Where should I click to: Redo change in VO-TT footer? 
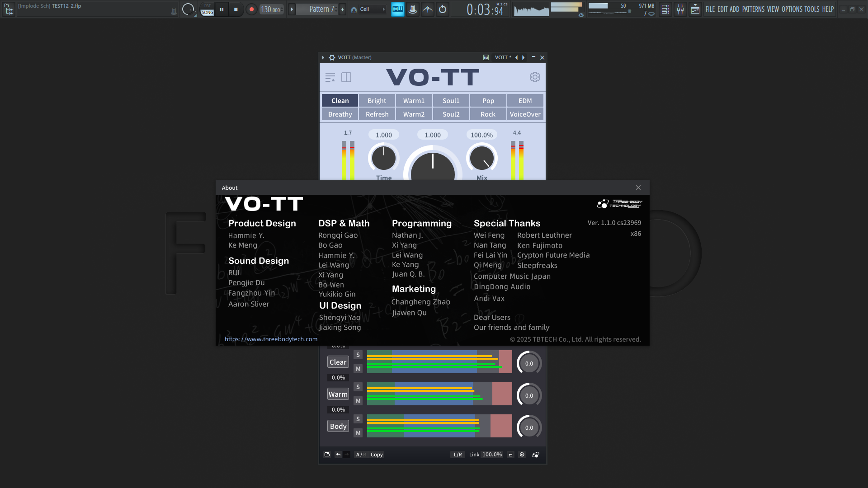click(x=346, y=455)
